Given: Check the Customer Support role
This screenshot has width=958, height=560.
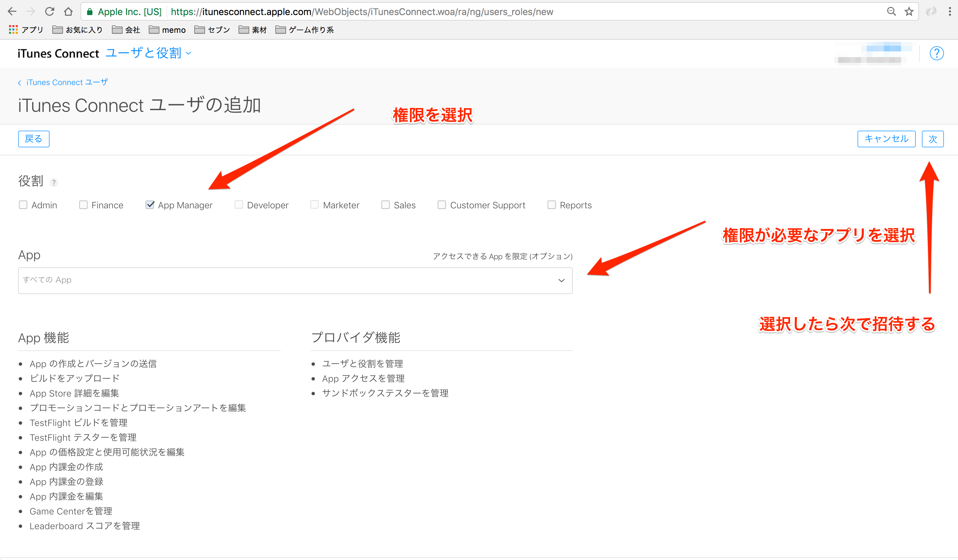Looking at the screenshot, I should pyautogui.click(x=442, y=205).
